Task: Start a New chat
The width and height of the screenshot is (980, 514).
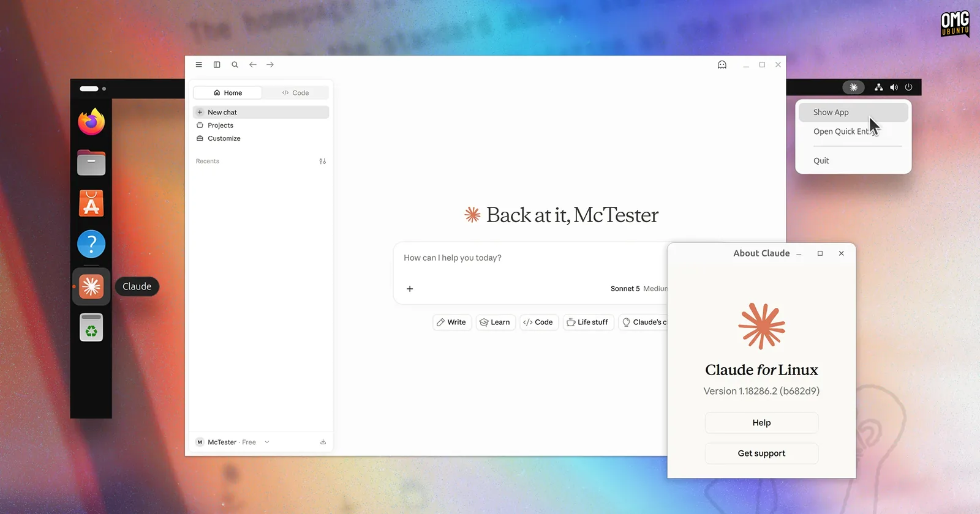Action: point(261,112)
